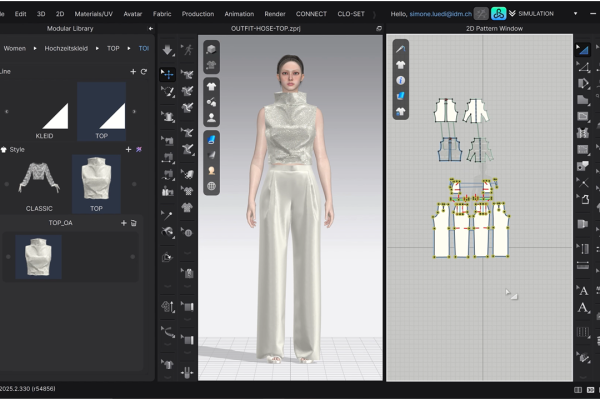Screen dimensions: 600x400
Task: Select the CLASSIC style thumbnail
Action: coord(39,184)
